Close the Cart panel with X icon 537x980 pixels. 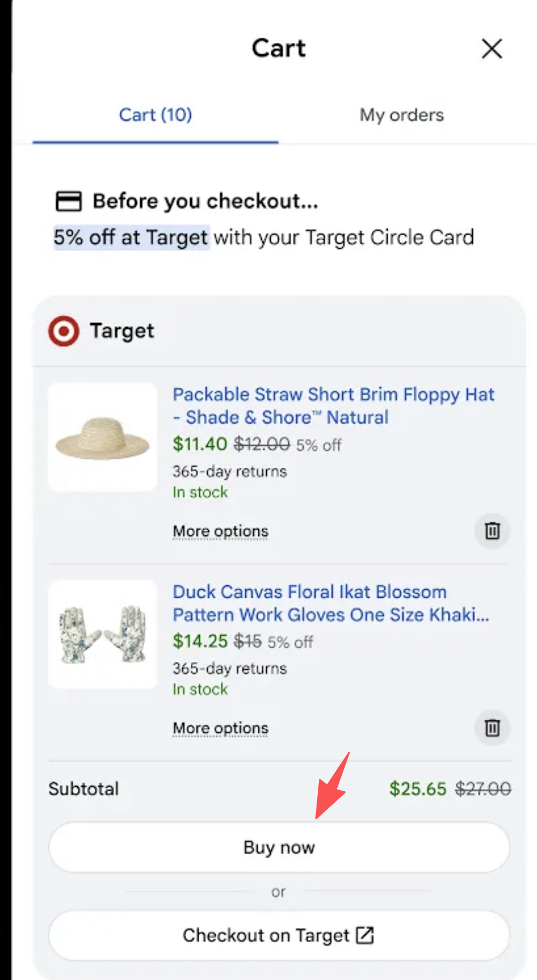[x=492, y=49]
